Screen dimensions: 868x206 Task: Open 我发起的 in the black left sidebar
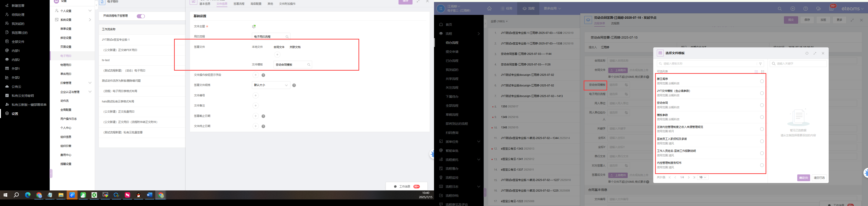coord(18,23)
